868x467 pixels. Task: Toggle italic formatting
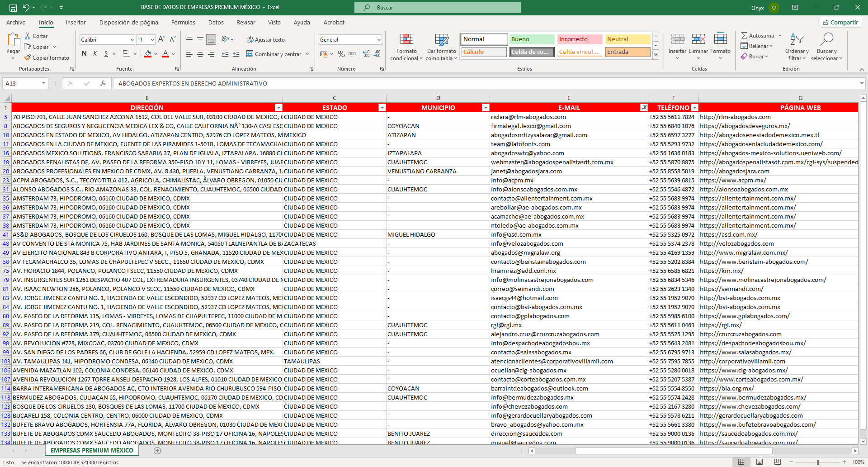pos(95,54)
